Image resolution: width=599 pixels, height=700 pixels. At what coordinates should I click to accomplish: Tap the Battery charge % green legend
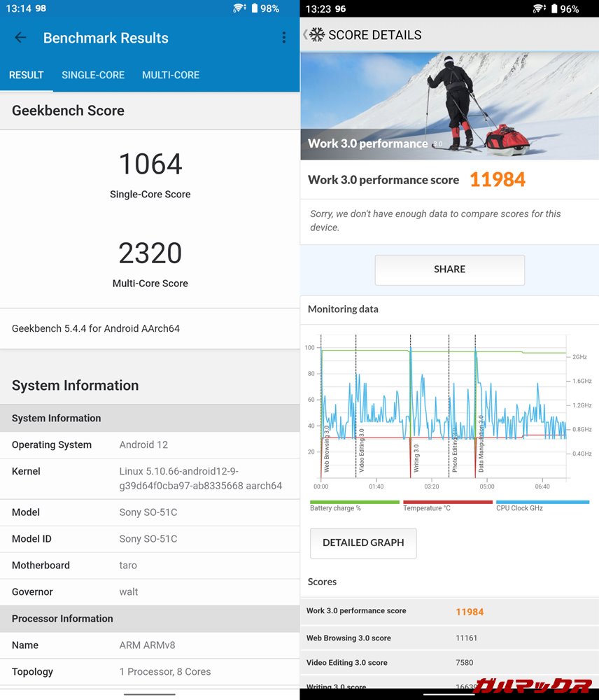[x=354, y=505]
